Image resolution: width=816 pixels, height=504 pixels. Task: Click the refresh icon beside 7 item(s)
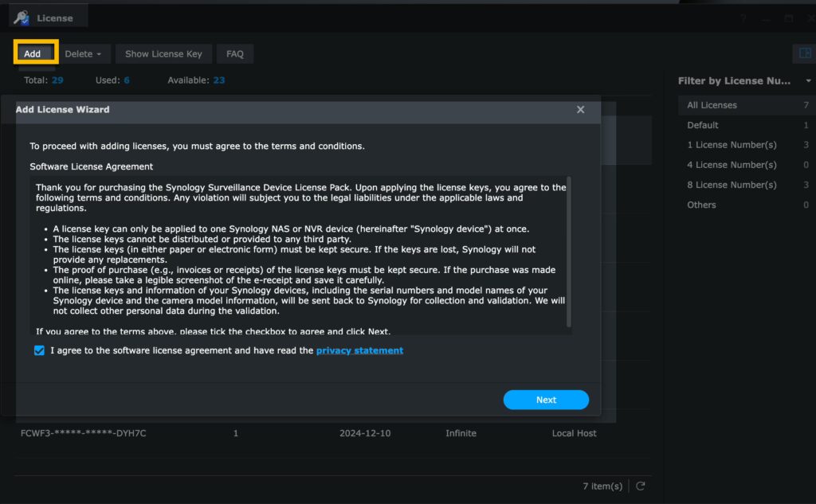tap(641, 486)
